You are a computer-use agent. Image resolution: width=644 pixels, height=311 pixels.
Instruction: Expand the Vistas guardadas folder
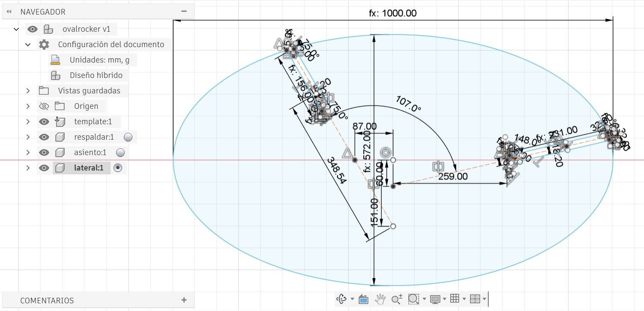(x=28, y=91)
